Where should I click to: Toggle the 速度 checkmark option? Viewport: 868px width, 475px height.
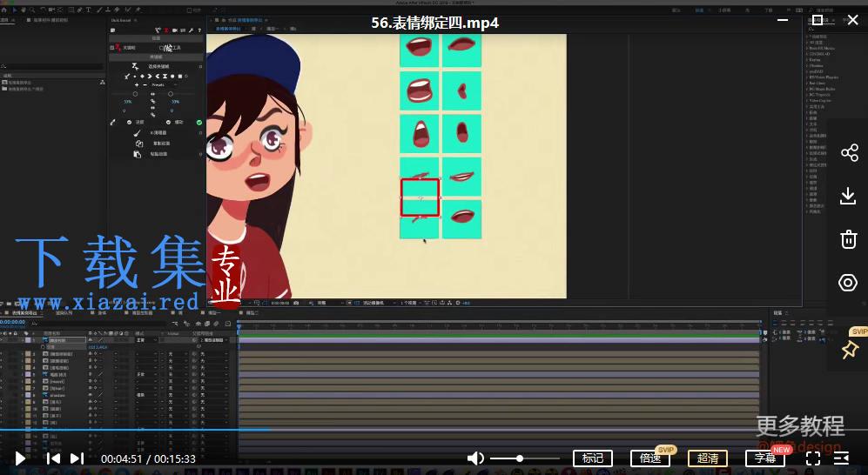coord(129,122)
